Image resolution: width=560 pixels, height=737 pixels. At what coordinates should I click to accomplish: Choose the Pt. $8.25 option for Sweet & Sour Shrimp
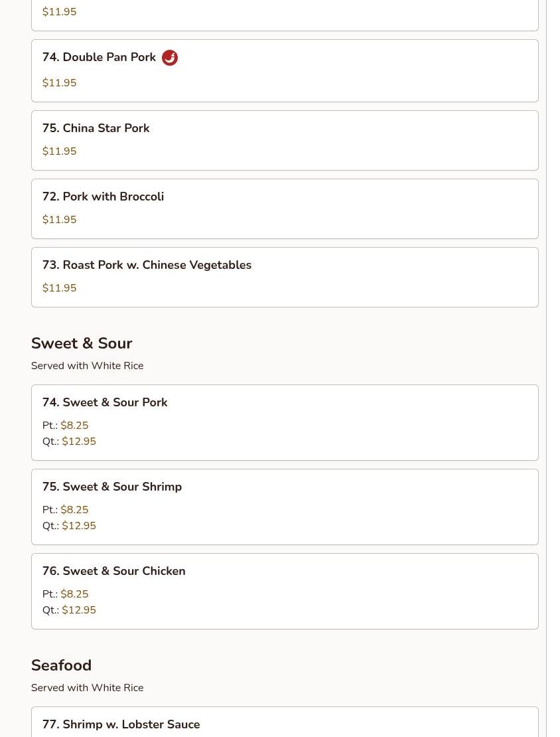[x=74, y=510]
